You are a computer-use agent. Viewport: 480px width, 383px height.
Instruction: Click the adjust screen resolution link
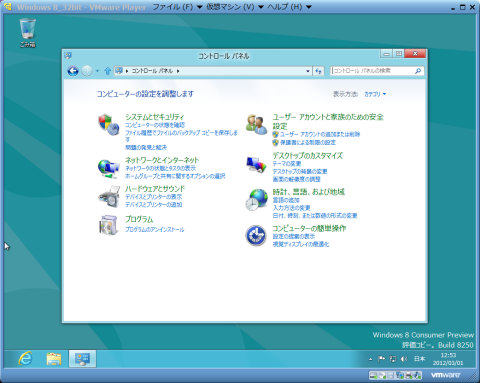(296, 179)
